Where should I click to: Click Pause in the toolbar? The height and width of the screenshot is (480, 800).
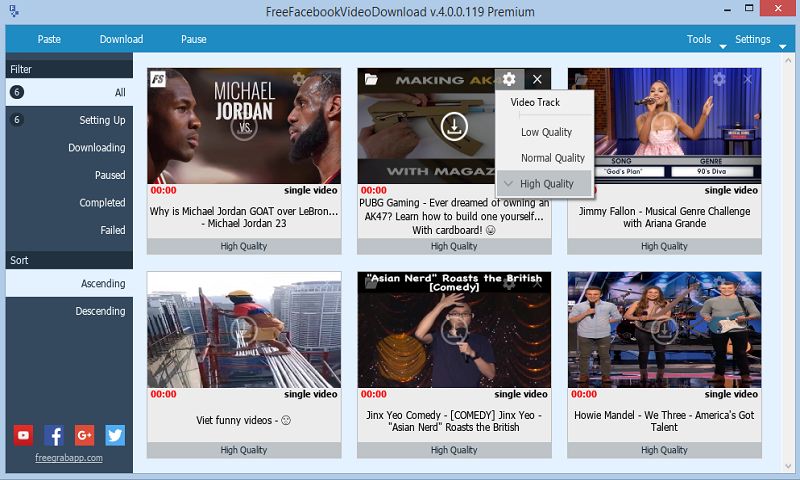193,39
